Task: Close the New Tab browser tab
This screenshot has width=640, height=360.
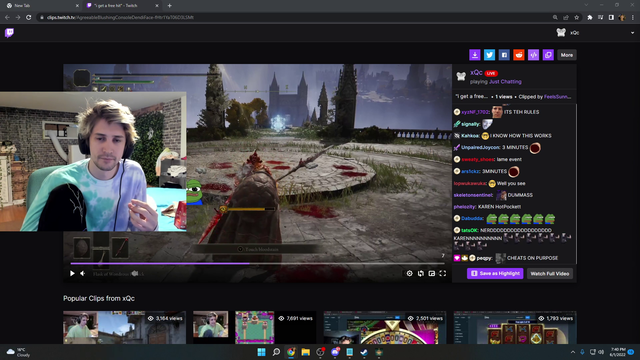Action: click(x=77, y=6)
